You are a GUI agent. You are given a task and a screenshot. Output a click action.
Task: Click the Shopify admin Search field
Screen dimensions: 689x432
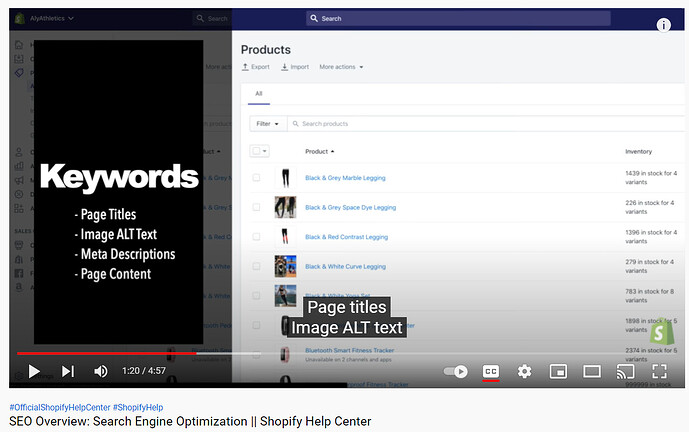pyautogui.click(x=458, y=18)
